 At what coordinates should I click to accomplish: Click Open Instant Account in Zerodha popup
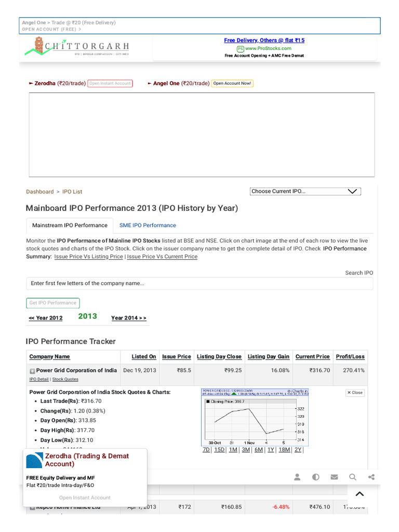[x=85, y=498]
